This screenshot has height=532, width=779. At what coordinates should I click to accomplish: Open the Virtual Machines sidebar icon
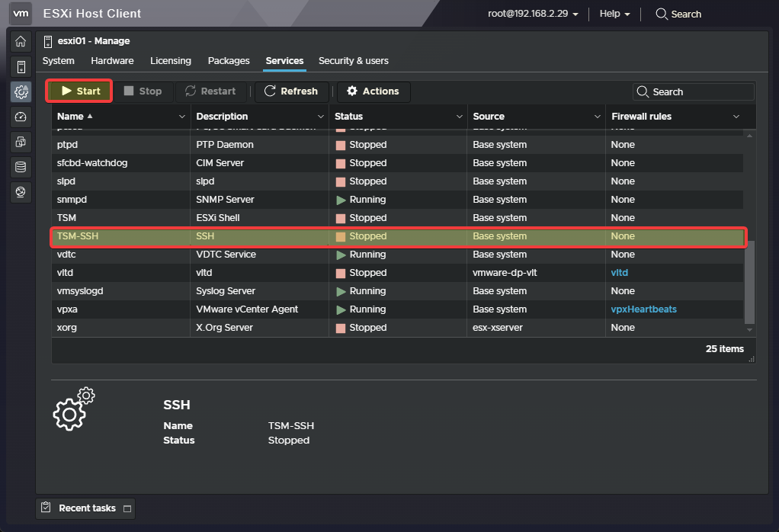(21, 142)
